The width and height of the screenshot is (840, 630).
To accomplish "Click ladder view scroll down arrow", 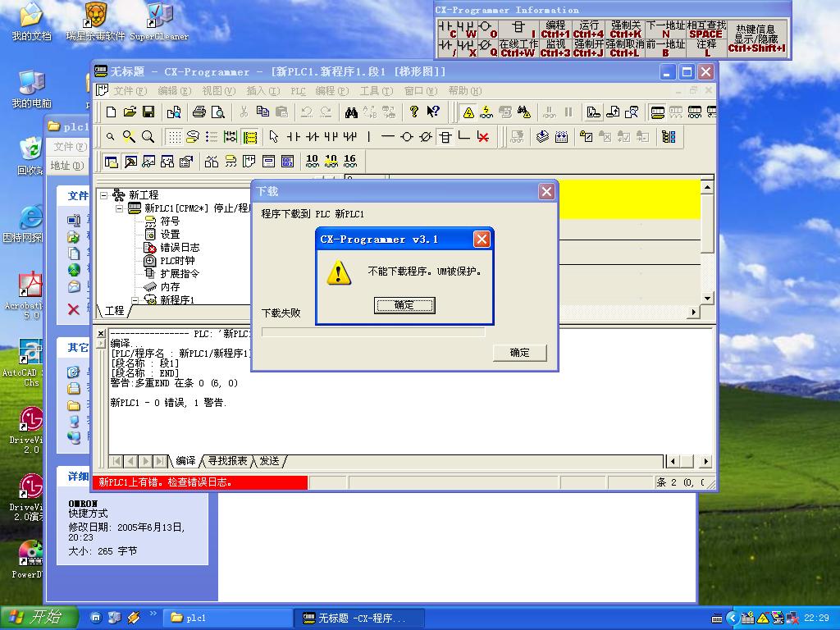I will [x=707, y=299].
